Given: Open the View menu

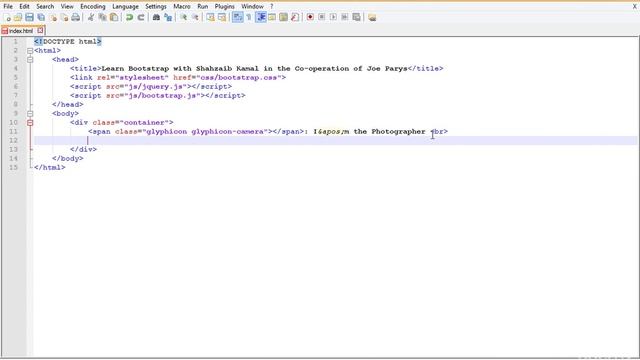Looking at the screenshot, I should [67, 7].
